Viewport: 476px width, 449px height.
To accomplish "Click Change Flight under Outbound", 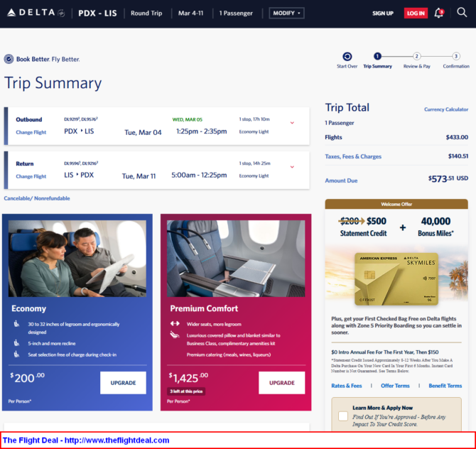I will click(x=31, y=132).
